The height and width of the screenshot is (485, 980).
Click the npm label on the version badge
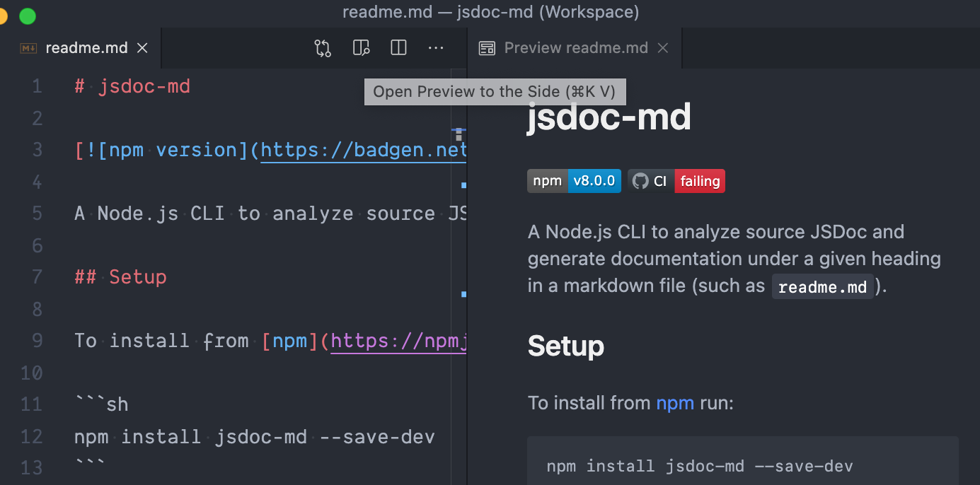click(x=547, y=181)
